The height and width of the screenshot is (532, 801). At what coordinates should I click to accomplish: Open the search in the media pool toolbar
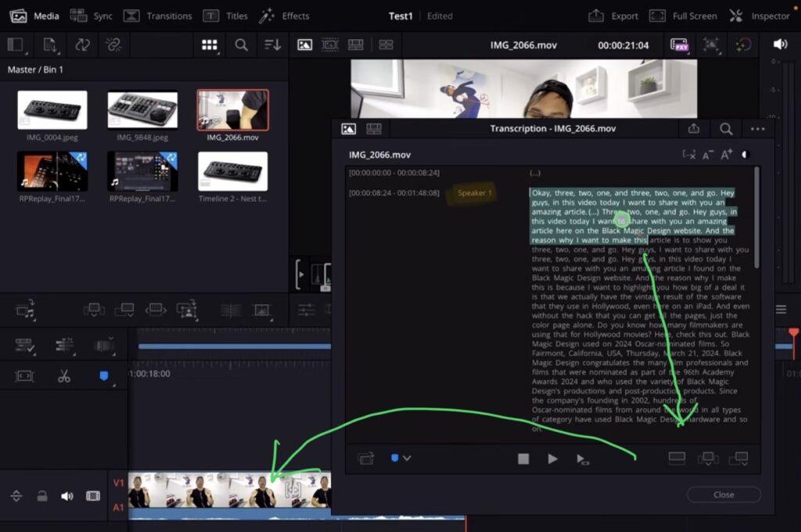tap(240, 45)
